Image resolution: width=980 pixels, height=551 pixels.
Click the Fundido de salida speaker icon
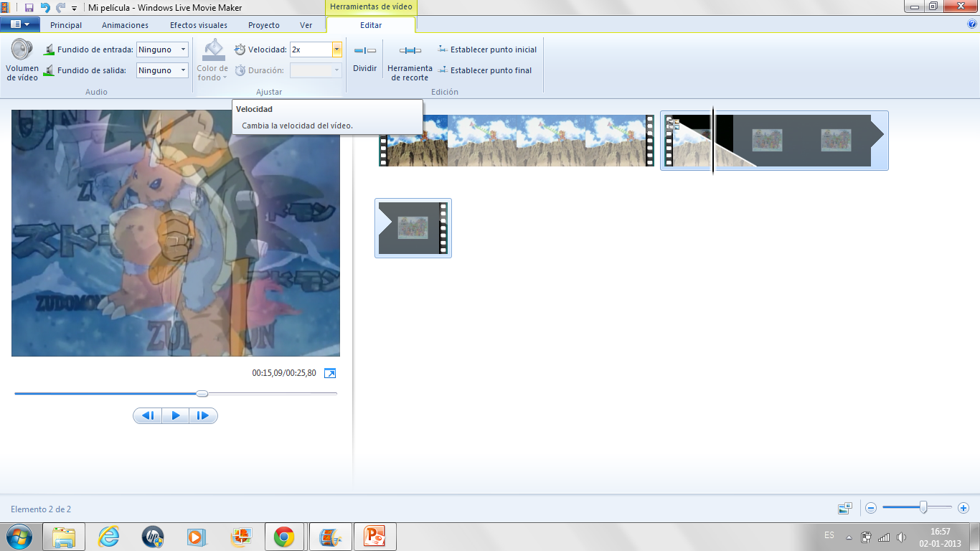coord(49,70)
